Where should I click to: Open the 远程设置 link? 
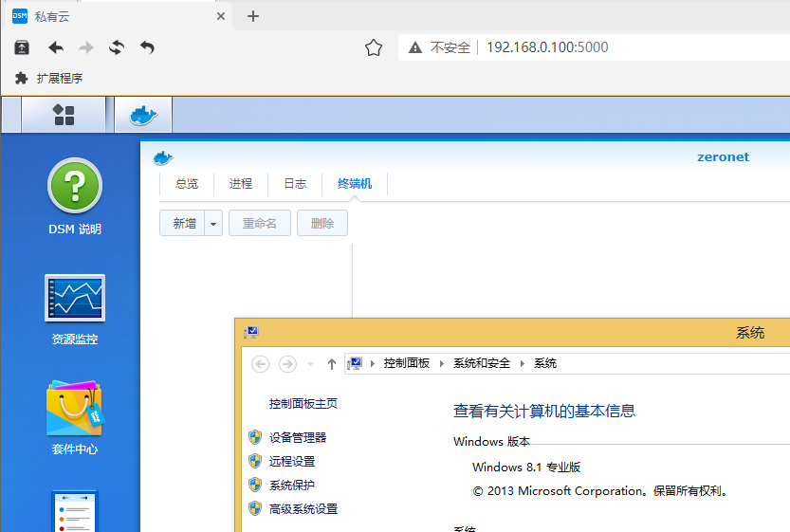pyautogui.click(x=292, y=461)
